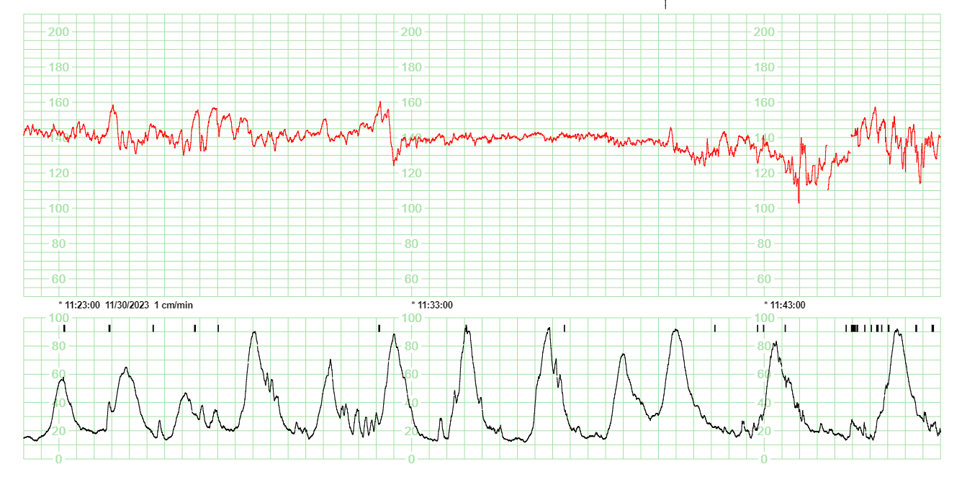Click the 11:23:00 timestamp
This screenshot has width=980, height=477.
point(82,306)
